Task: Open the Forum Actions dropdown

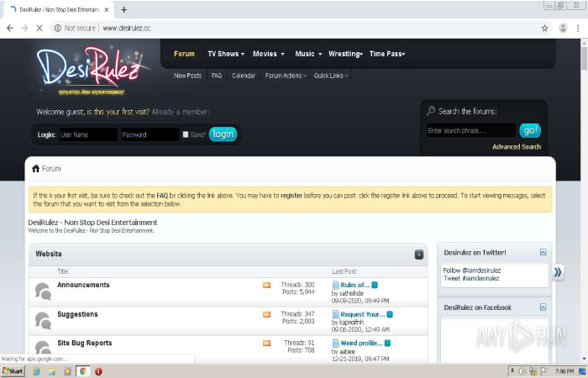Action: pos(286,76)
